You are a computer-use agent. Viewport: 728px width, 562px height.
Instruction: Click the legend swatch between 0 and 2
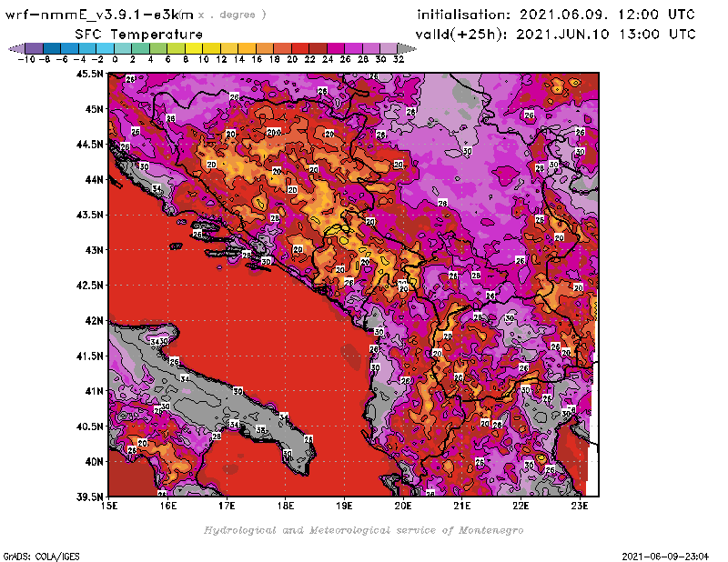(123, 49)
